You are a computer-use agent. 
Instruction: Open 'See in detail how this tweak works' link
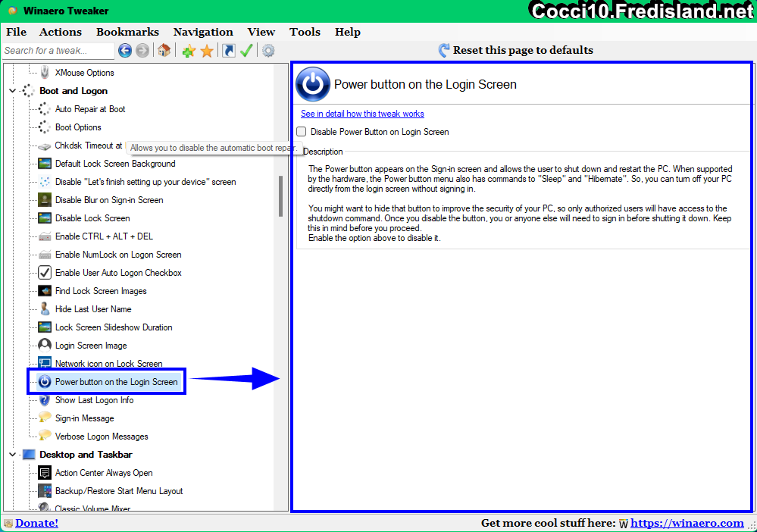[362, 114]
